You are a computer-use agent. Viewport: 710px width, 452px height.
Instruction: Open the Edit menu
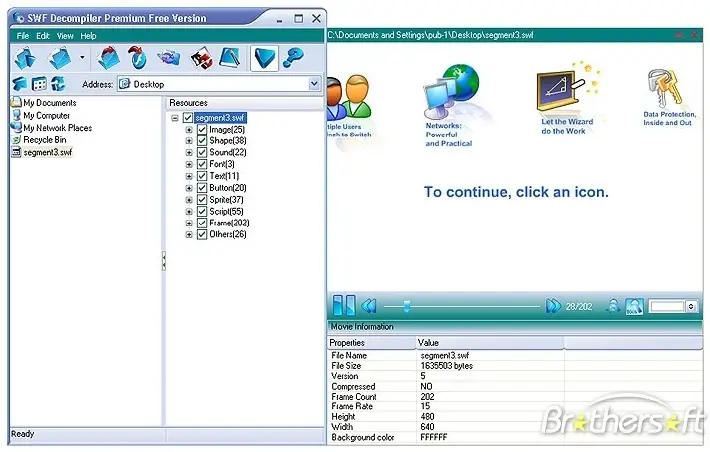point(43,36)
